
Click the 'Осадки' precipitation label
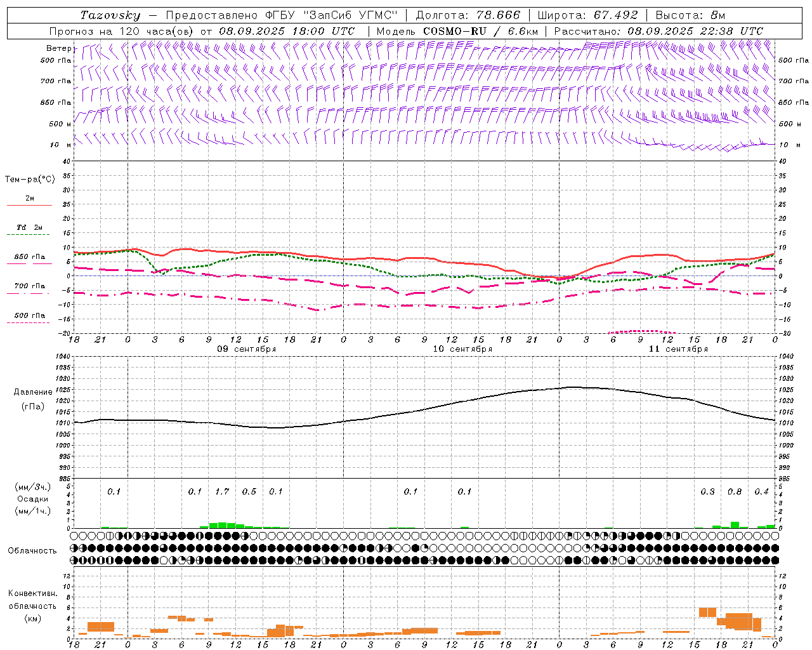tap(32, 499)
